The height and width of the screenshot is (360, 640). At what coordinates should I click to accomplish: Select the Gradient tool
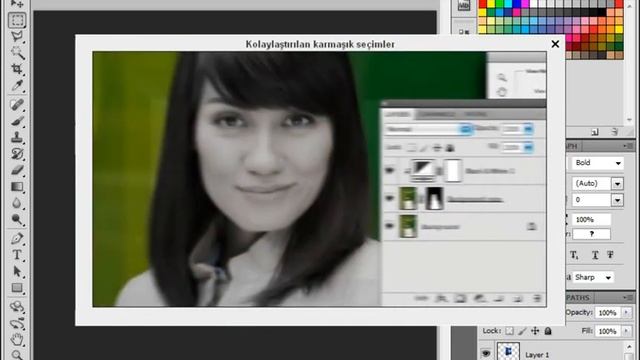click(17, 187)
